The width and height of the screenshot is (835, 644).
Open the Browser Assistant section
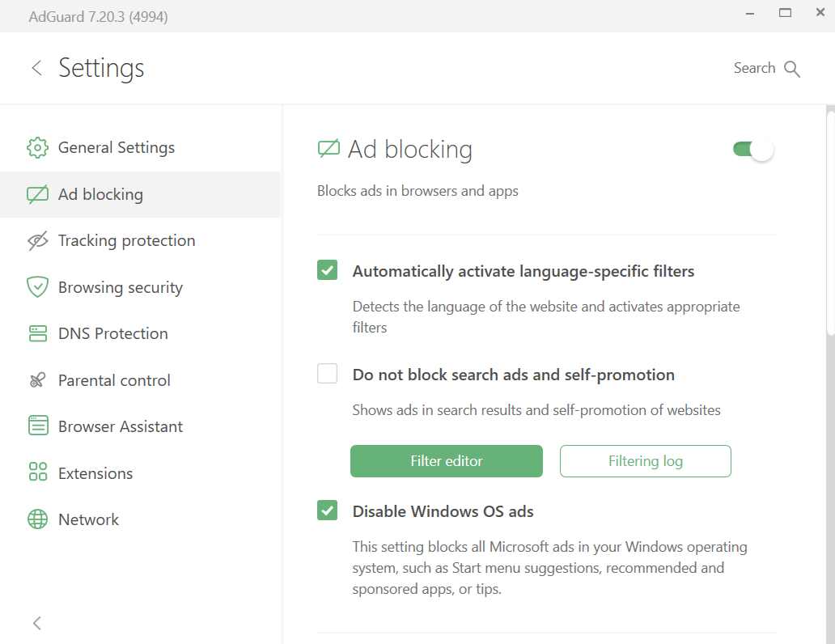tap(140, 426)
